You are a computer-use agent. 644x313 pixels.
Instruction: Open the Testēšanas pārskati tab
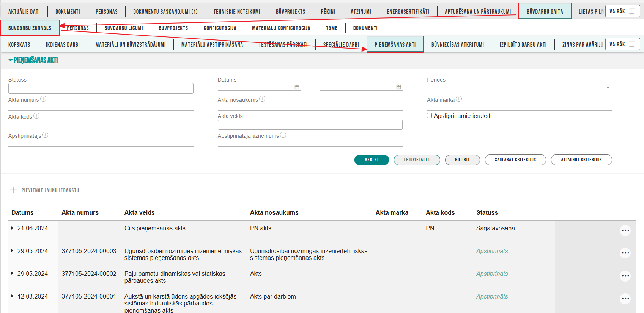tap(283, 45)
